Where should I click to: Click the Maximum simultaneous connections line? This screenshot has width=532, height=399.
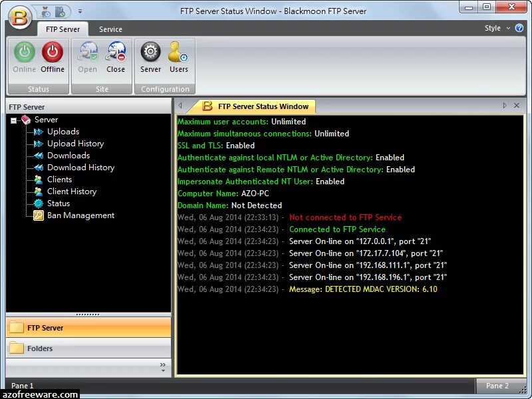(x=263, y=134)
